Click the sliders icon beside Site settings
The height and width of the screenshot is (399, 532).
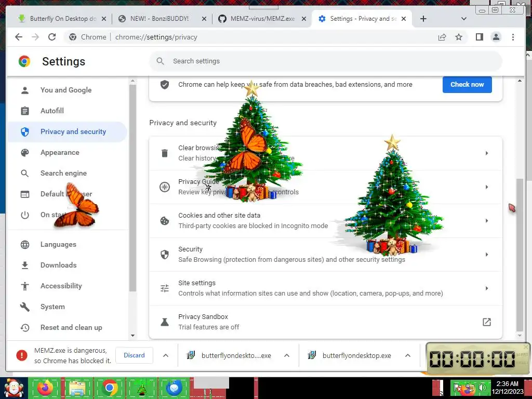coord(165,288)
